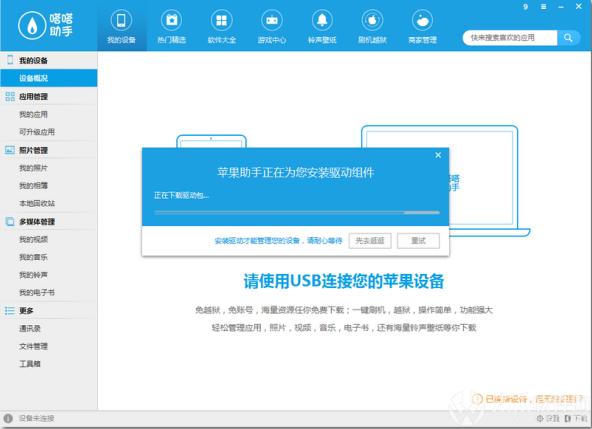Open the 我的设备 phone icon tab

[x=121, y=20]
